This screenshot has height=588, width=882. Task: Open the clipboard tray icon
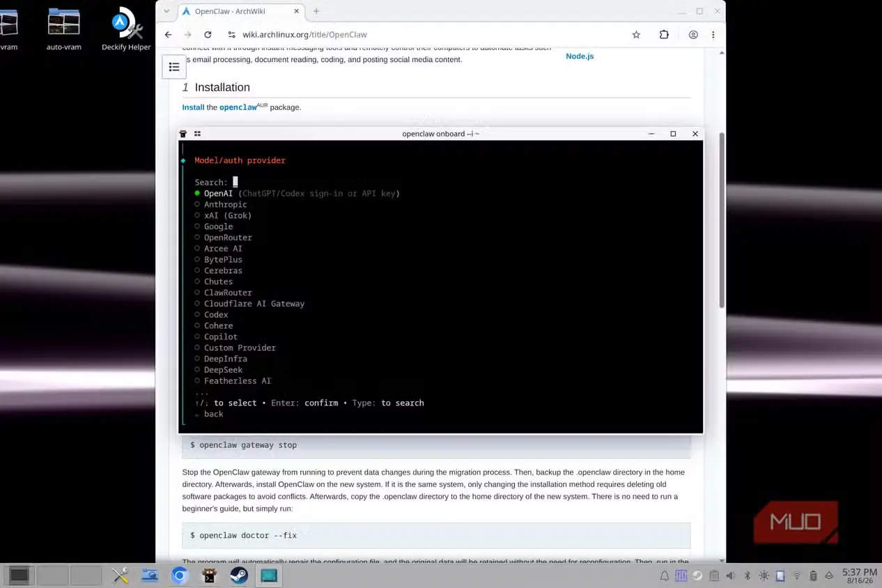click(x=714, y=575)
